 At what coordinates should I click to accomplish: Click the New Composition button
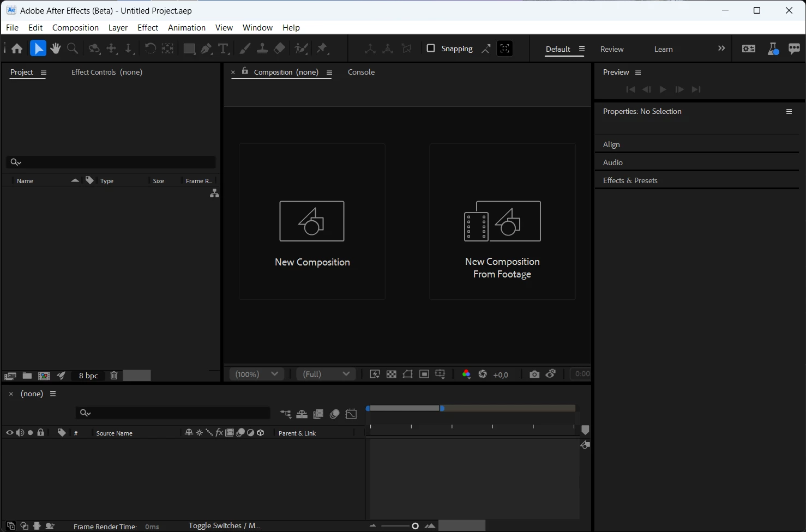[x=312, y=221]
